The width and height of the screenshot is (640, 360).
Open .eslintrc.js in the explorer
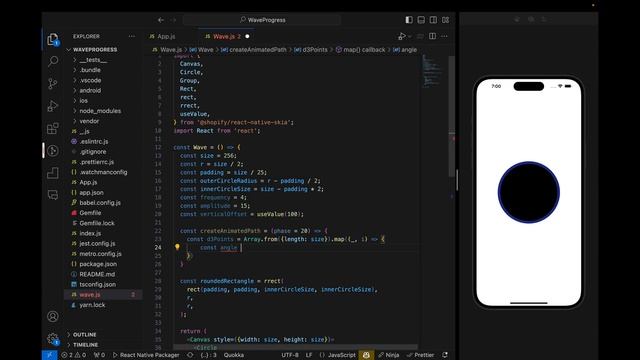tap(93, 141)
